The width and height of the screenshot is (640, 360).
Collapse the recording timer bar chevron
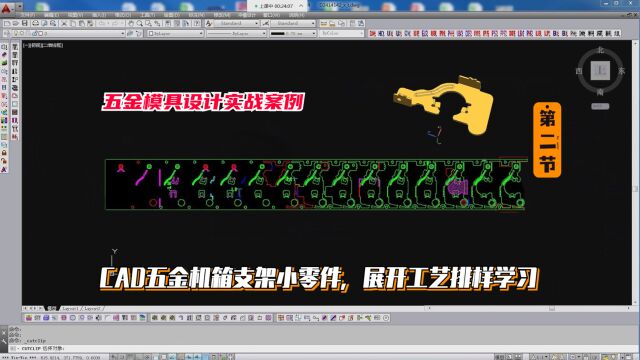[x=301, y=6]
